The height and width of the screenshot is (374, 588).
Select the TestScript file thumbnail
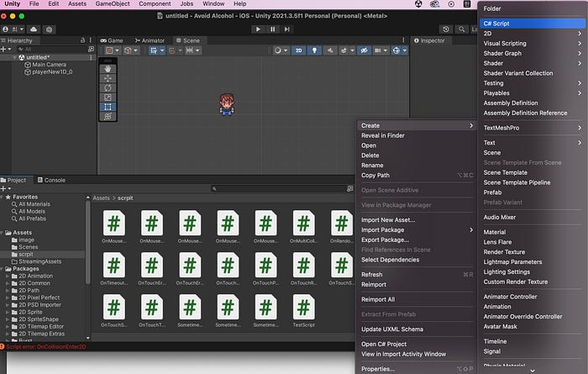tap(304, 311)
